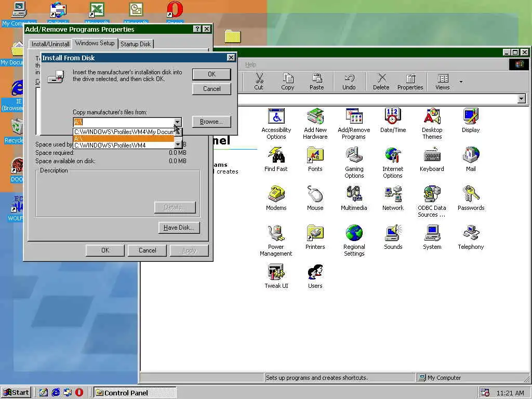Open the Passwords icon
Screen dimensions: 532x399
(471, 198)
